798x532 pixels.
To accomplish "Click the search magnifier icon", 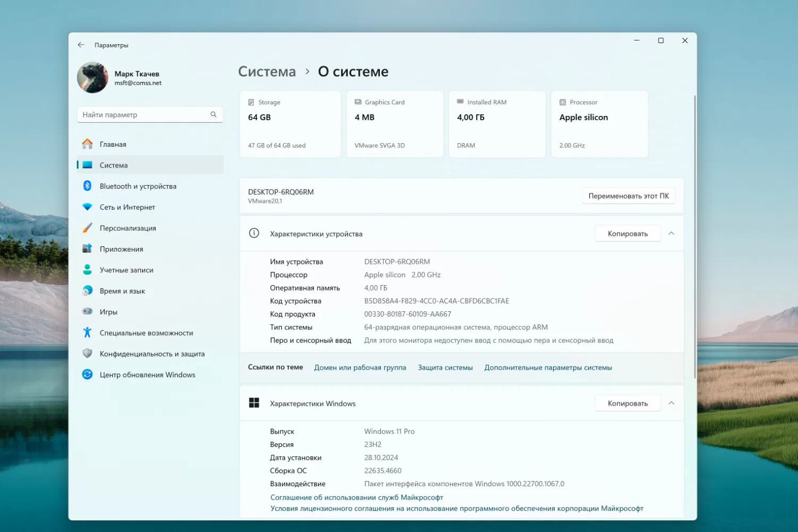I will (213, 114).
